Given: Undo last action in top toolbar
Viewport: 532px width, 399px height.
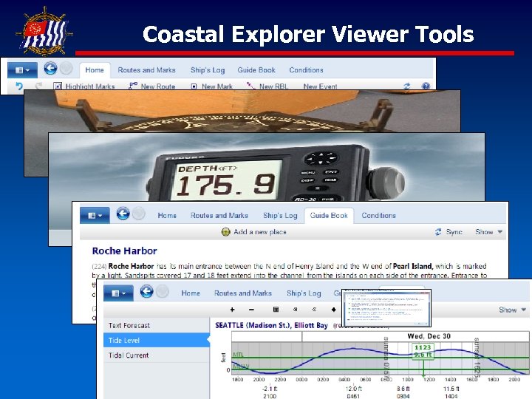Looking at the screenshot, I should pos(19,86).
